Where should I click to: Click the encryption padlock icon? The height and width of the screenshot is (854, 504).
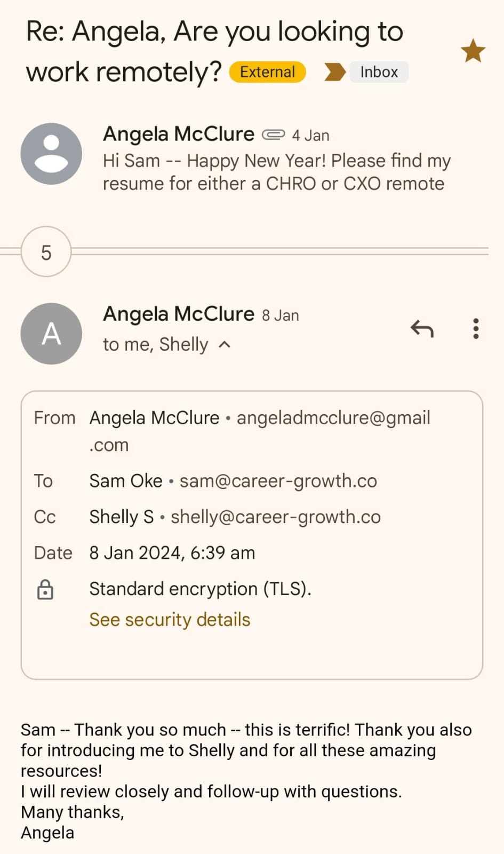[x=45, y=589]
